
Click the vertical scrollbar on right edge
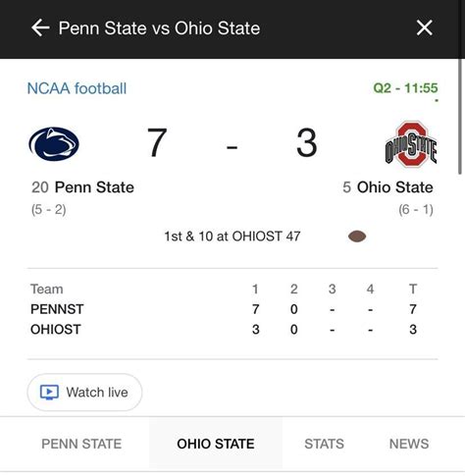point(461,117)
